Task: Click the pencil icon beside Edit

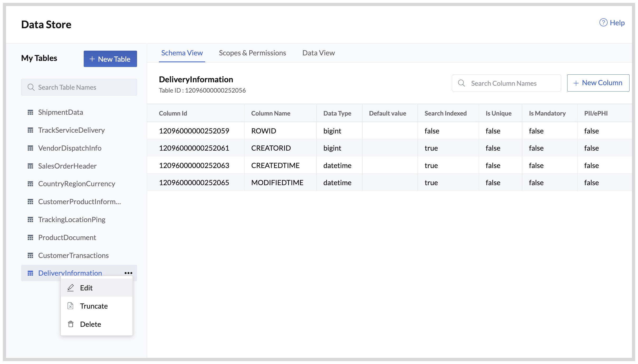Action: point(71,288)
